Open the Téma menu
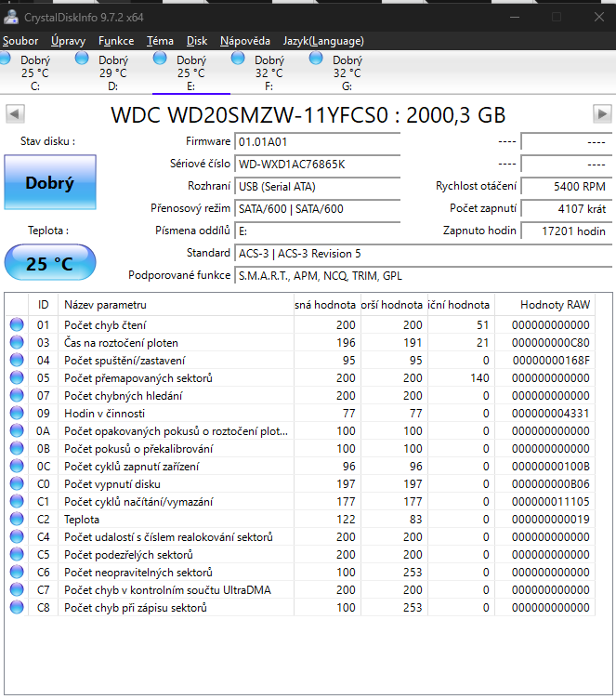The height and width of the screenshot is (699, 616). (x=160, y=41)
